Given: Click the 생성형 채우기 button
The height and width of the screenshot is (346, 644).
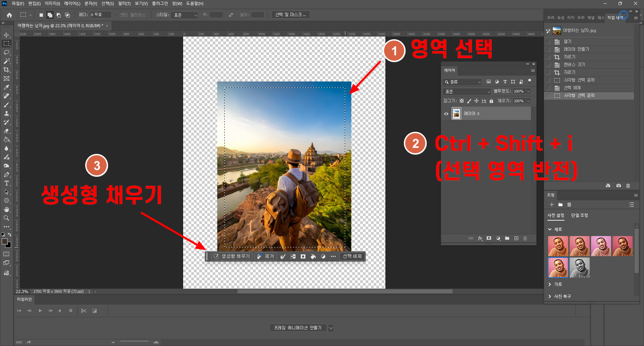Looking at the screenshot, I should [232, 256].
